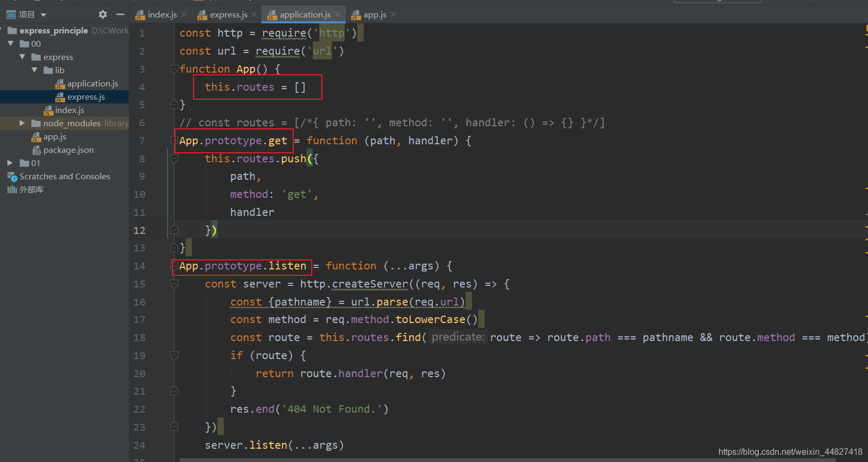This screenshot has width=868, height=462.
Task: Fold App.prototype.get at line 7
Action: point(174,141)
